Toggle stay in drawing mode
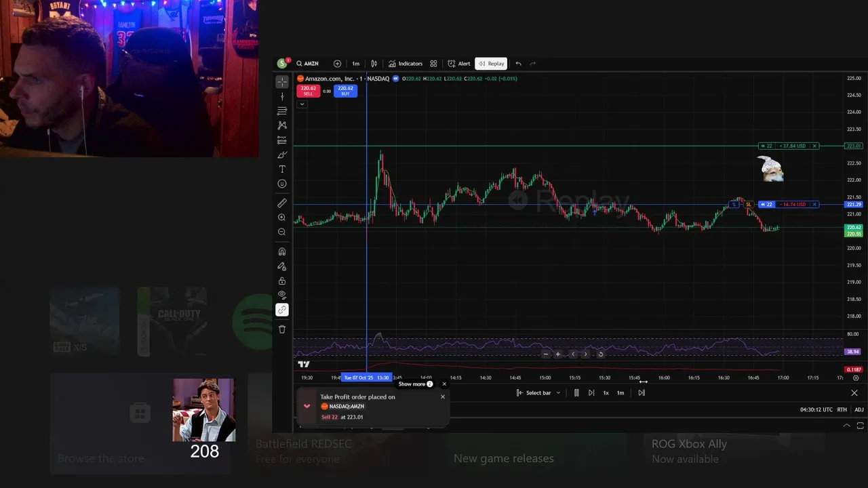The height and width of the screenshot is (488, 868). (x=282, y=266)
